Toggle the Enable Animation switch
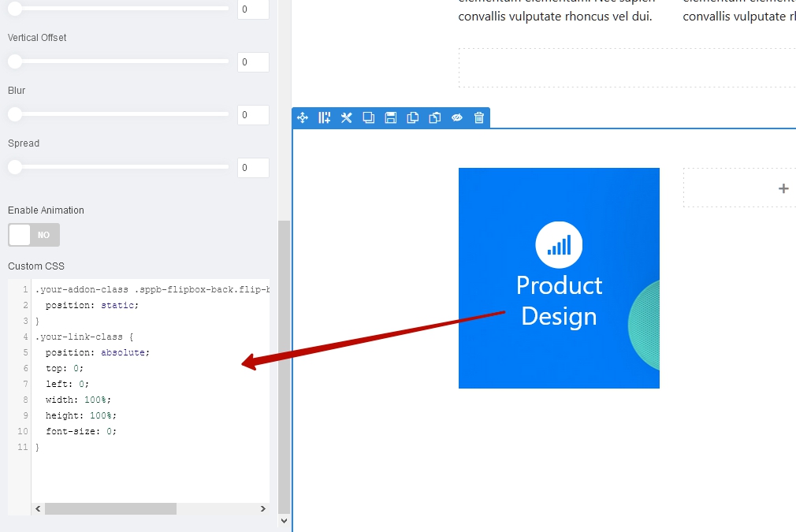 [34, 235]
